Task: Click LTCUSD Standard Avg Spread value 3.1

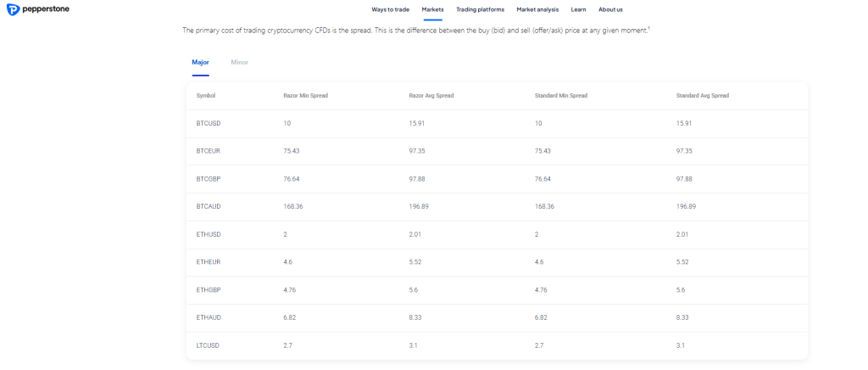Action: pos(681,345)
